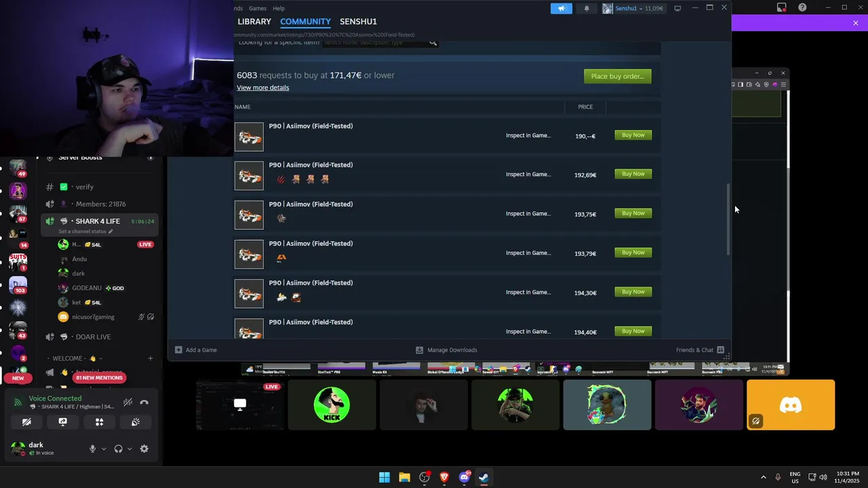The width and height of the screenshot is (868, 488).
Task: Inspect in Game the 192,69€ listing
Action: pos(528,174)
